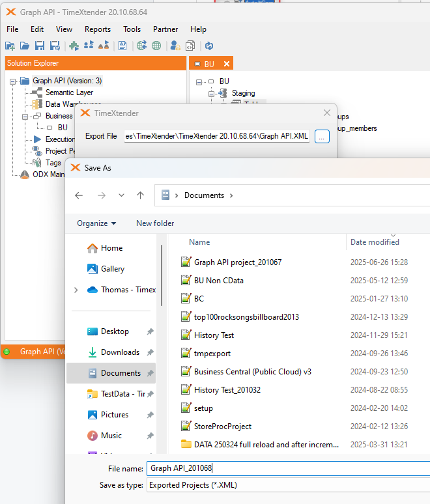Click the New folder button

[x=155, y=223]
